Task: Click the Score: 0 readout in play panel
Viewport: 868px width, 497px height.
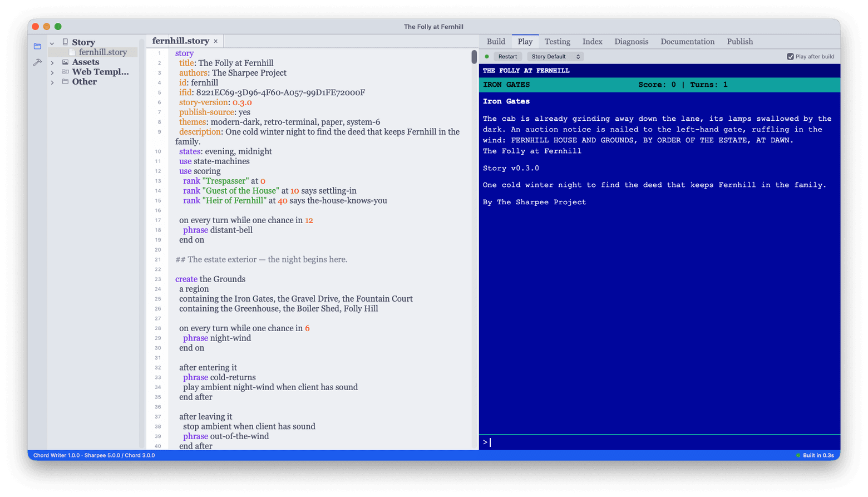Action: tap(657, 85)
